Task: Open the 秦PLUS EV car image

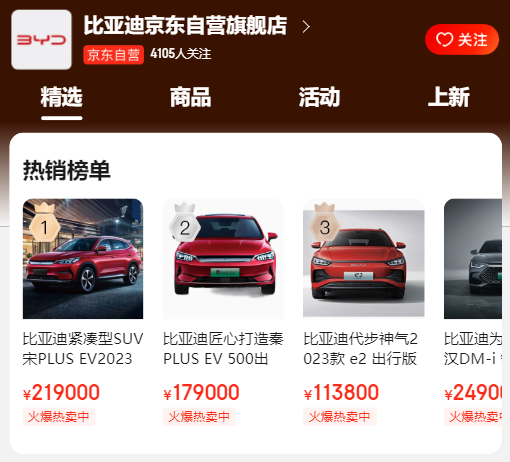Action: click(223, 259)
